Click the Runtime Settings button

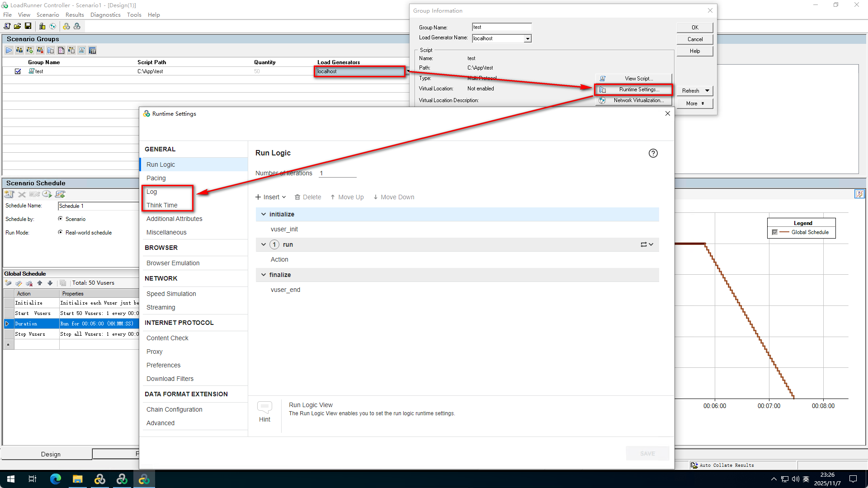click(634, 89)
